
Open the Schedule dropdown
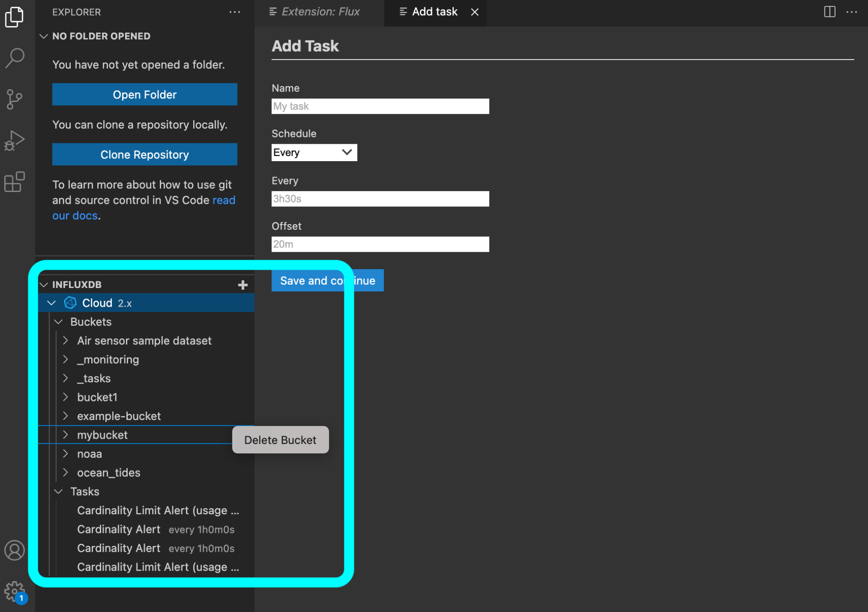[x=314, y=152]
